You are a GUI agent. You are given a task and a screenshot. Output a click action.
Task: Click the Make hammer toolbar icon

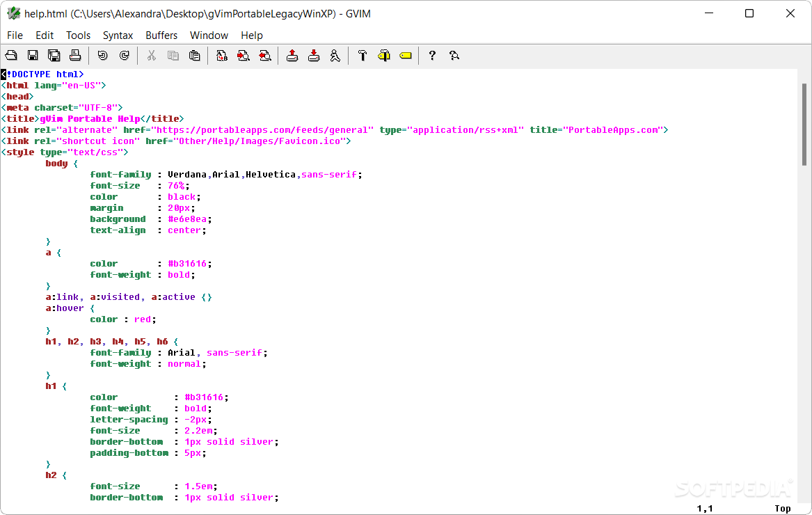(363, 56)
